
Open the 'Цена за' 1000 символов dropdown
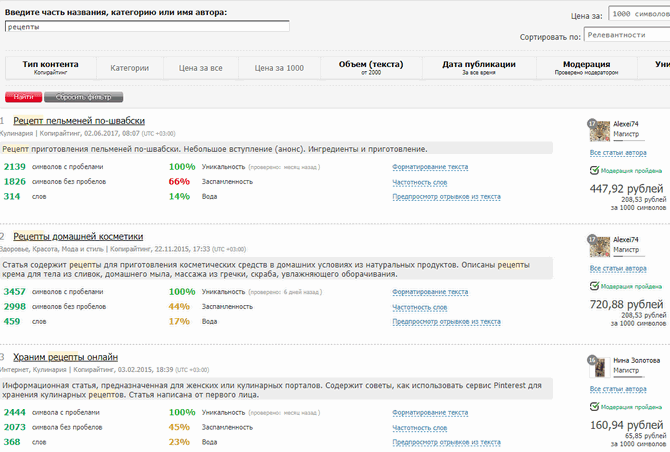(639, 14)
